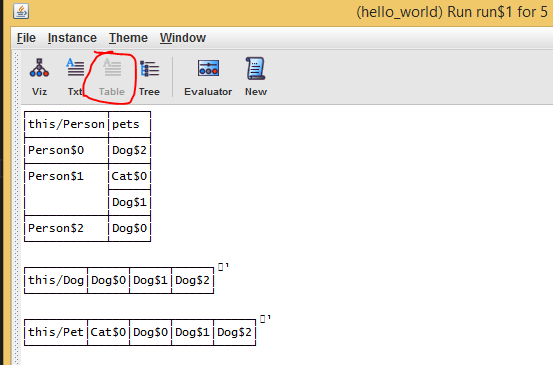This screenshot has width=553, height=365.
Task: Switch to the Viz graph view
Action: click(39, 77)
